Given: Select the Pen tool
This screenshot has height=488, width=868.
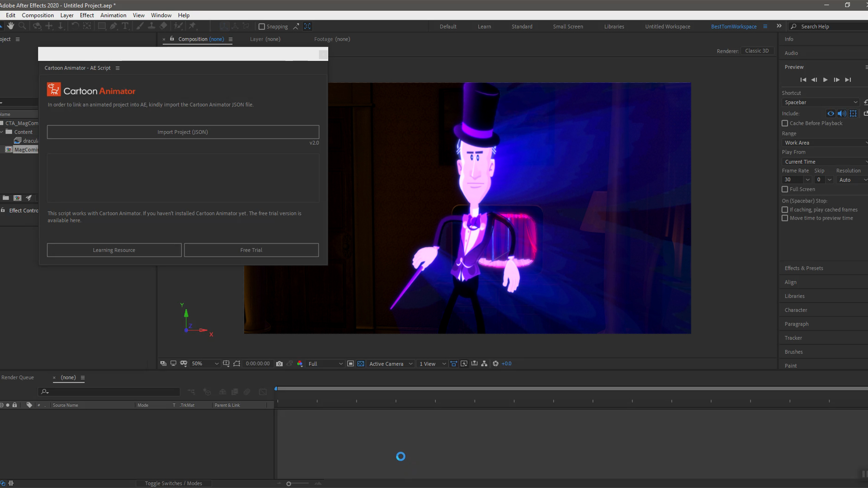Looking at the screenshot, I should (x=113, y=26).
